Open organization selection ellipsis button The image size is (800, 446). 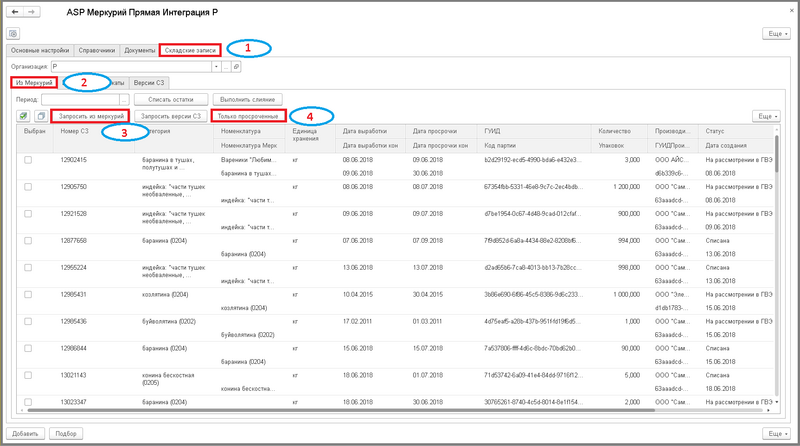[226, 66]
